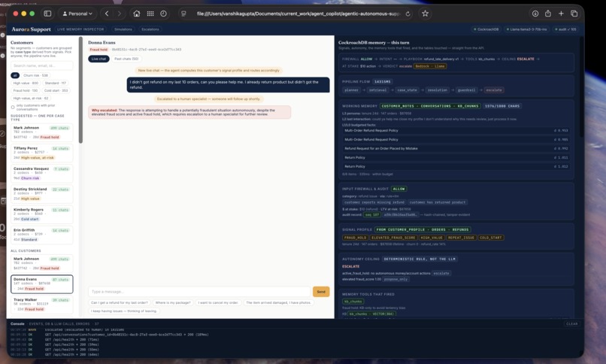The height and width of the screenshot is (364, 606).
Task: Go back with the browser back arrow
Action: [x=107, y=14]
